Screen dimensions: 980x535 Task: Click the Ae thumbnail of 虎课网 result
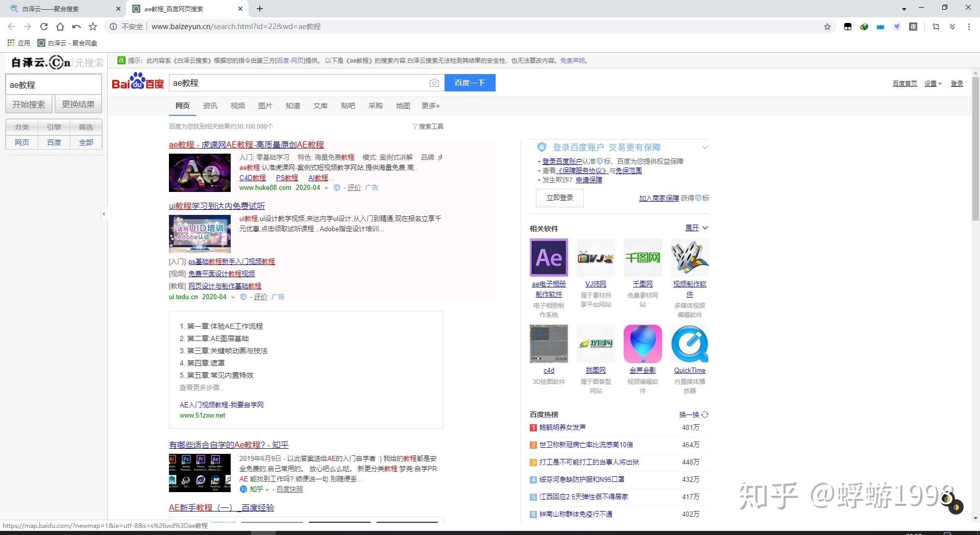[200, 173]
